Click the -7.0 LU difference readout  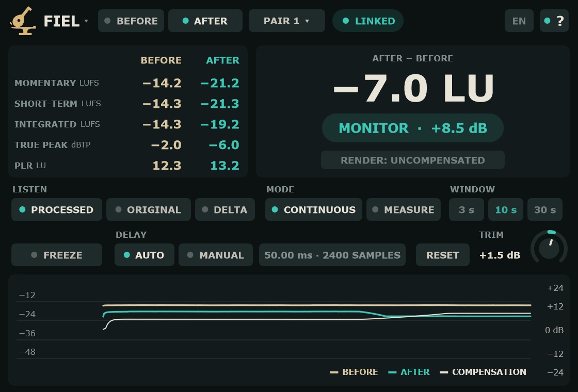pyautogui.click(x=413, y=88)
